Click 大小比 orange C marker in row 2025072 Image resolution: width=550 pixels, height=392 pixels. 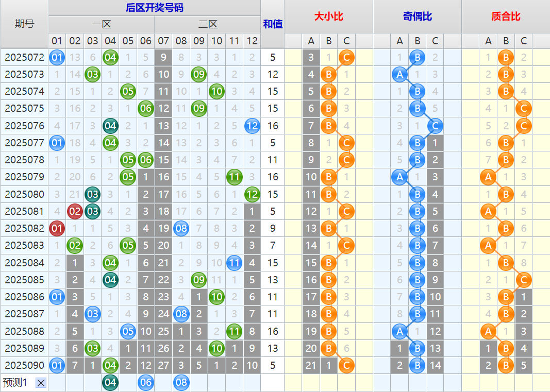pos(346,58)
